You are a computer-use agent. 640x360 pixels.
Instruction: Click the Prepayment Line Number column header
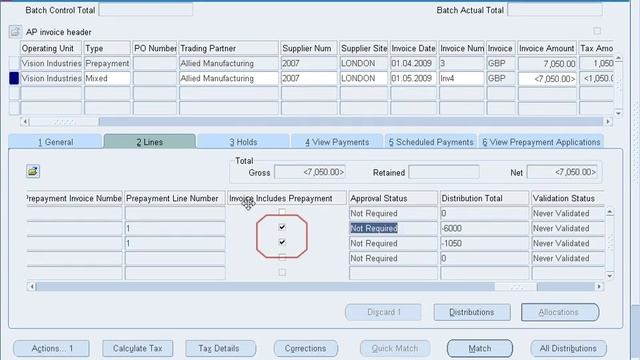175,198
